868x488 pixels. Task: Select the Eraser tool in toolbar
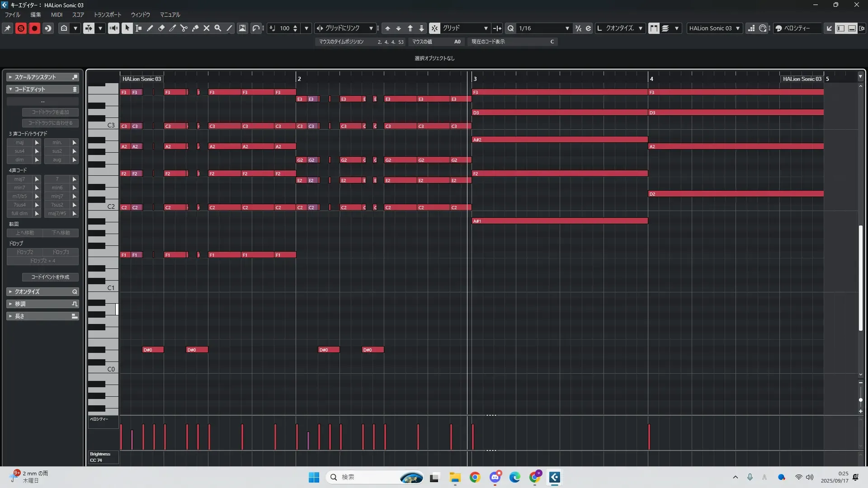coord(161,28)
